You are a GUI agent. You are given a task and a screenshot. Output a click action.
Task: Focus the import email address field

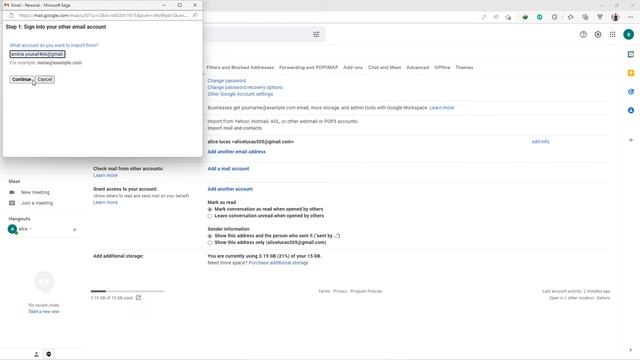point(37,54)
